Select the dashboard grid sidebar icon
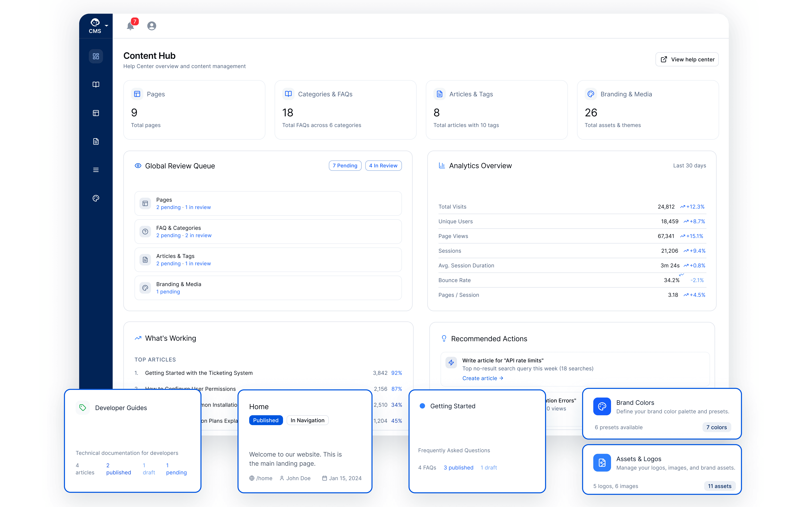 pyautogui.click(x=96, y=56)
